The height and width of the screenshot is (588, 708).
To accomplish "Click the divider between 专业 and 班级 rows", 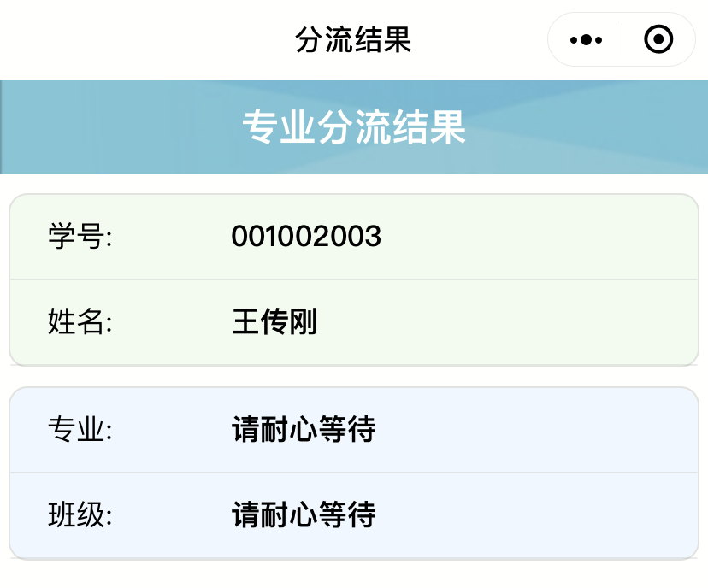I will 353,472.
